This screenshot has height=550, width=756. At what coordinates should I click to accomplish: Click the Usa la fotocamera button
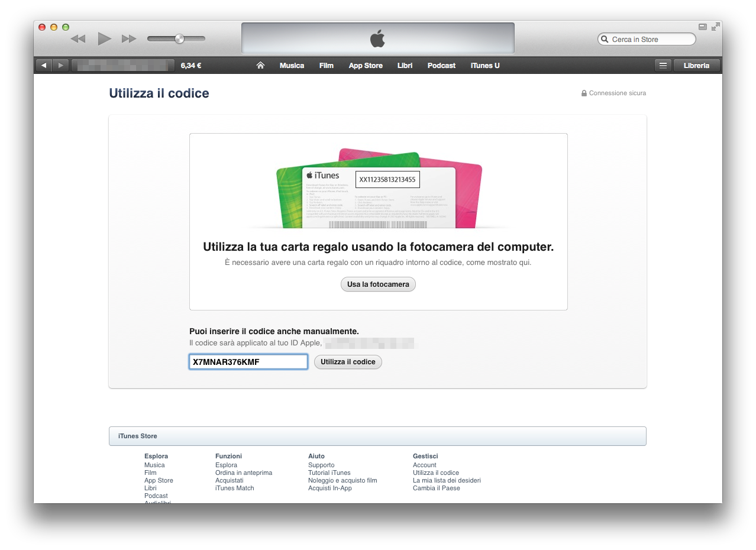pos(379,284)
